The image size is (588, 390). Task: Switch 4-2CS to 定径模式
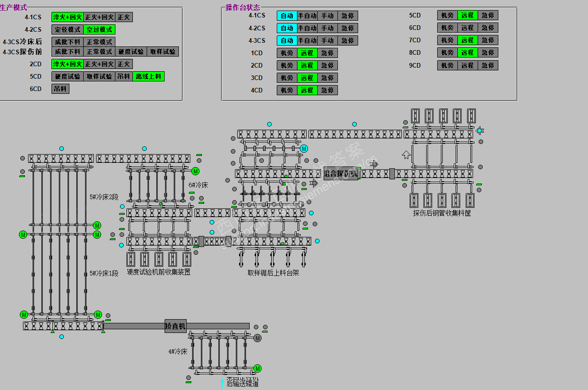click(67, 29)
